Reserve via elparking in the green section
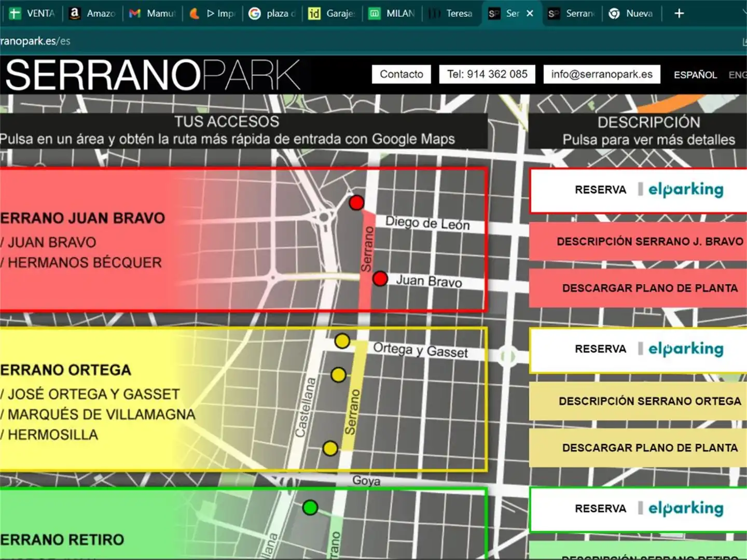The height and width of the screenshot is (560, 747). pyautogui.click(x=638, y=509)
